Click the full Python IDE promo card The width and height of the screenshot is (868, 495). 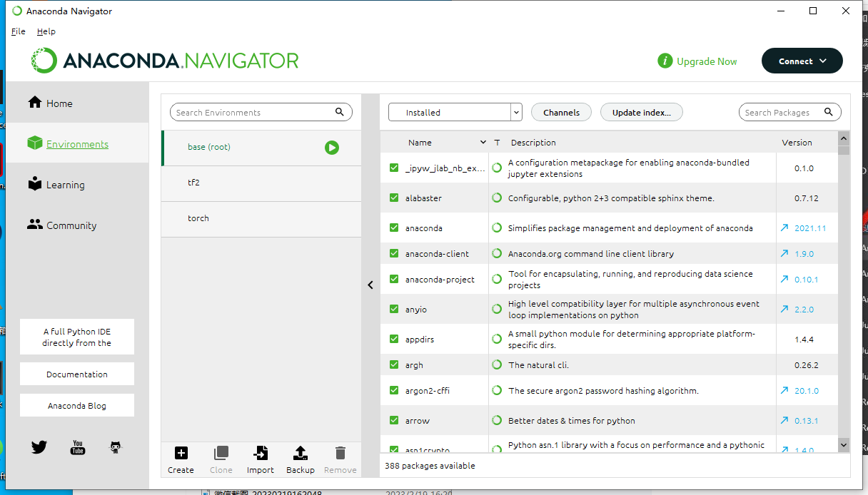coord(77,337)
